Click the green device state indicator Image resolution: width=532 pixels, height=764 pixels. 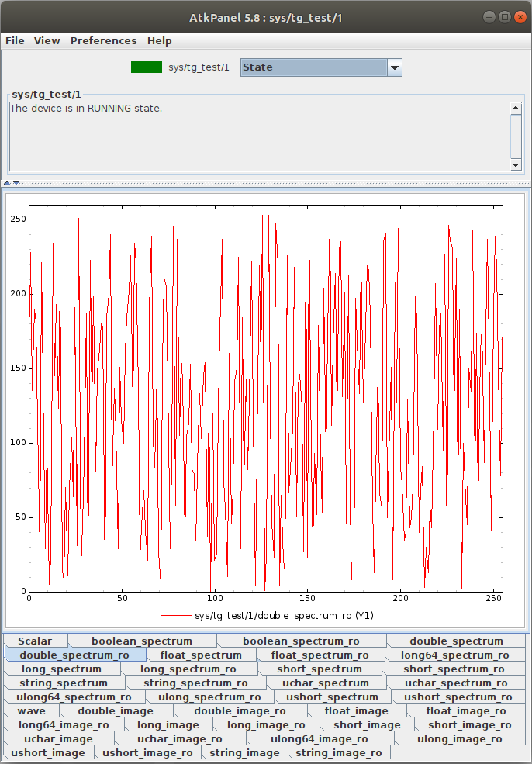pos(146,67)
